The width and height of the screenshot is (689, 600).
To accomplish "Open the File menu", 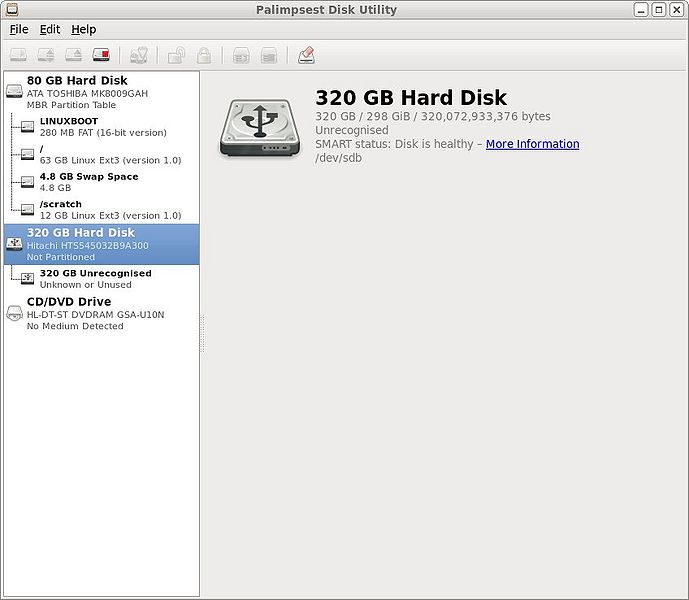I will tap(18, 30).
